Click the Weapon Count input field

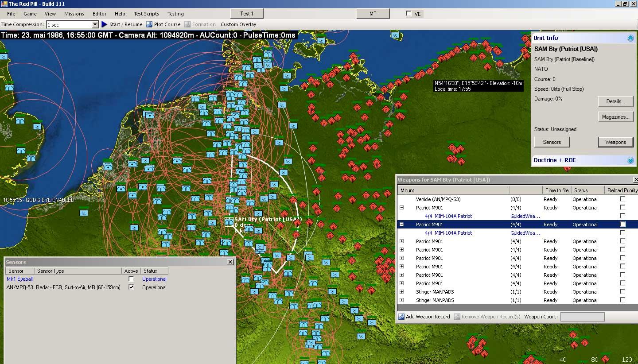(582, 317)
